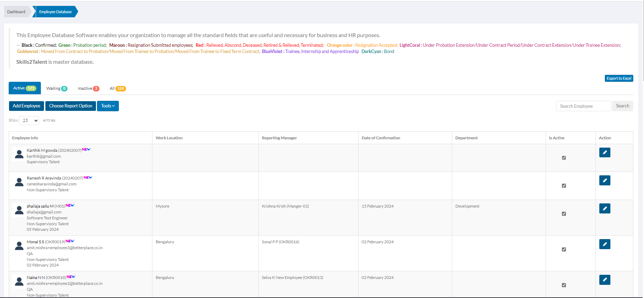Click email amit.mishra+employee2@betterplace.co.in
This screenshot has width=644, height=298.
click(64, 283)
